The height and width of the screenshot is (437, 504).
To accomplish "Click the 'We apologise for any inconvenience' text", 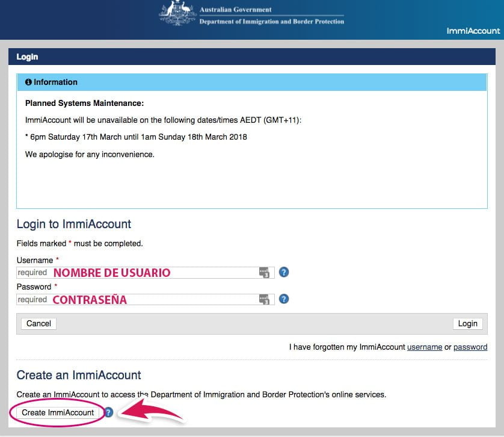I will 90,155.
